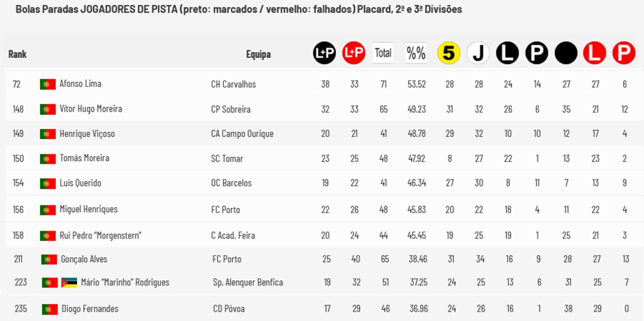Click the yellow 5 column icon
644x321 pixels.
pos(449,54)
